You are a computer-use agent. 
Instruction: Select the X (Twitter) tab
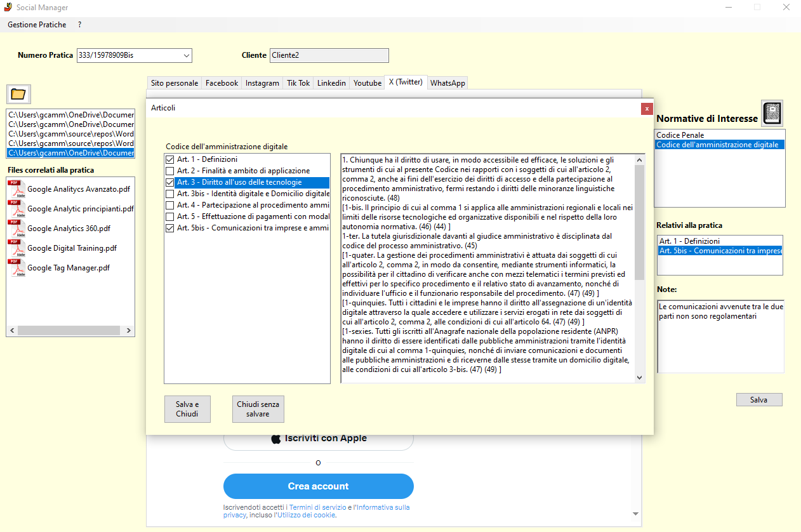(x=406, y=82)
